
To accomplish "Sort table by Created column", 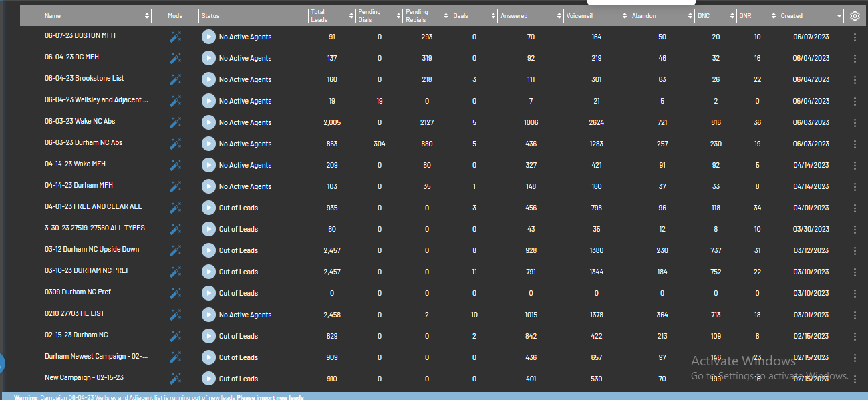I will point(839,16).
